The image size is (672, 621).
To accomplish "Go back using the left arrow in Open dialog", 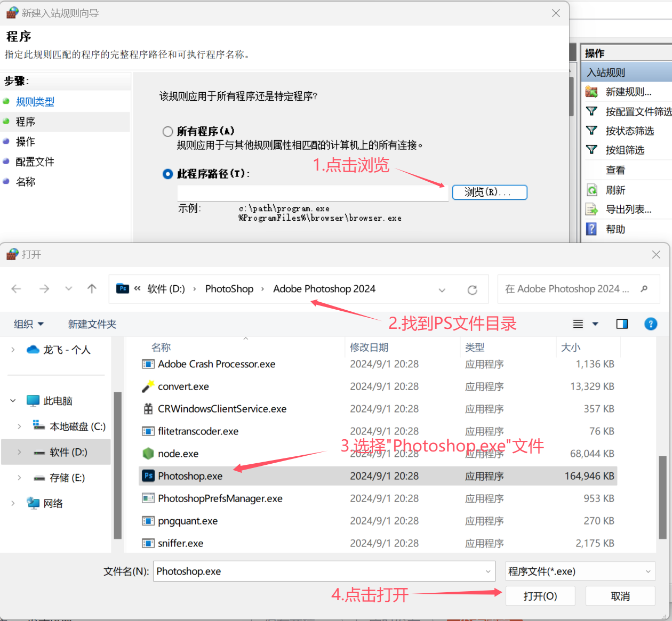I will [17, 288].
